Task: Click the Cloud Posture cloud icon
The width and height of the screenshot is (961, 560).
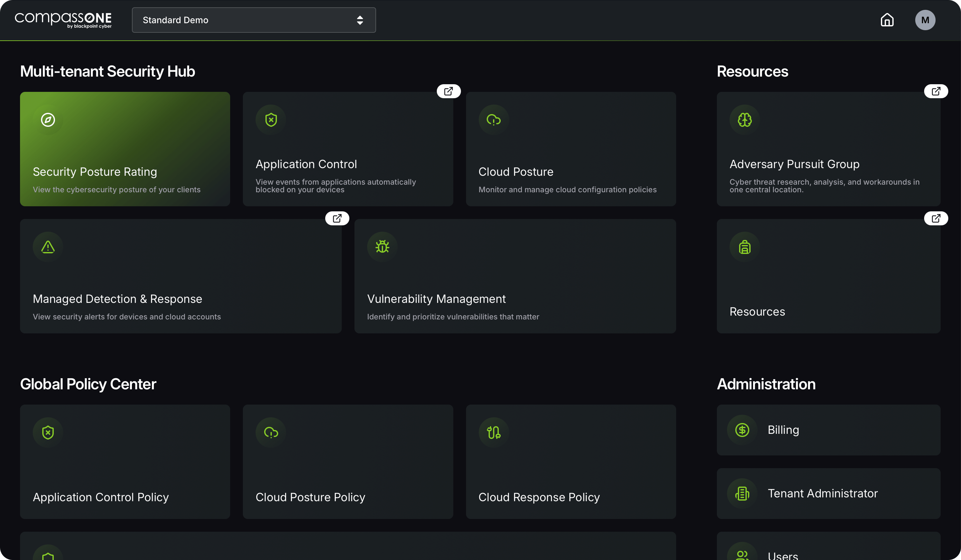Action: [x=493, y=120]
